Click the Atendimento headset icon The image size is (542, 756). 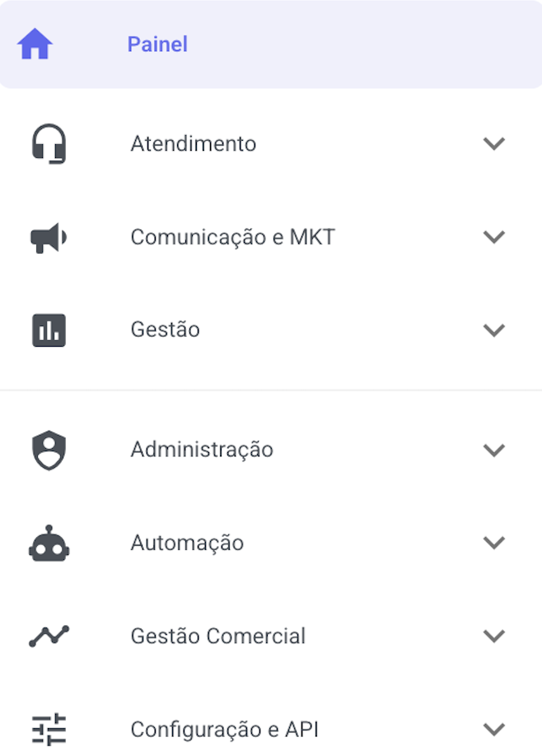49,144
